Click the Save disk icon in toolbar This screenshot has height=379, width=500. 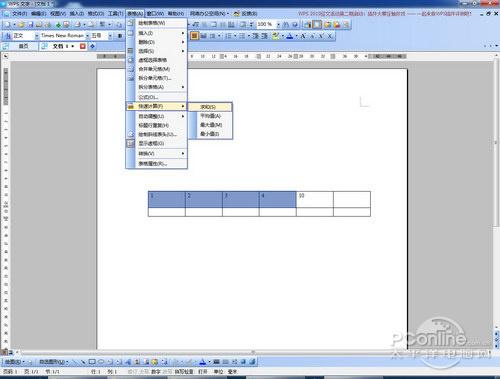pos(31,24)
